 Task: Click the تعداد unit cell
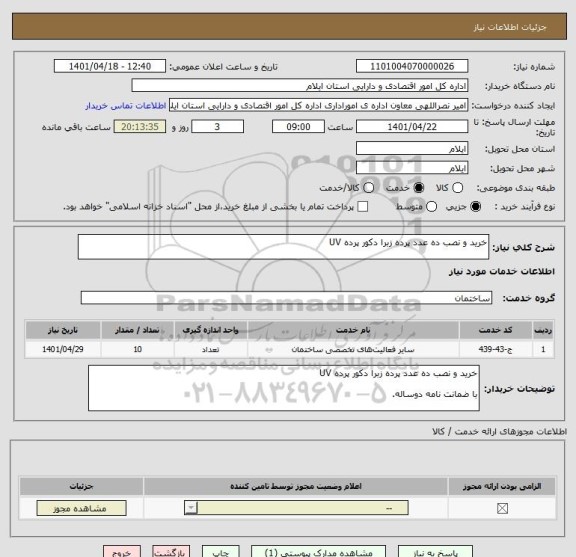210,349
